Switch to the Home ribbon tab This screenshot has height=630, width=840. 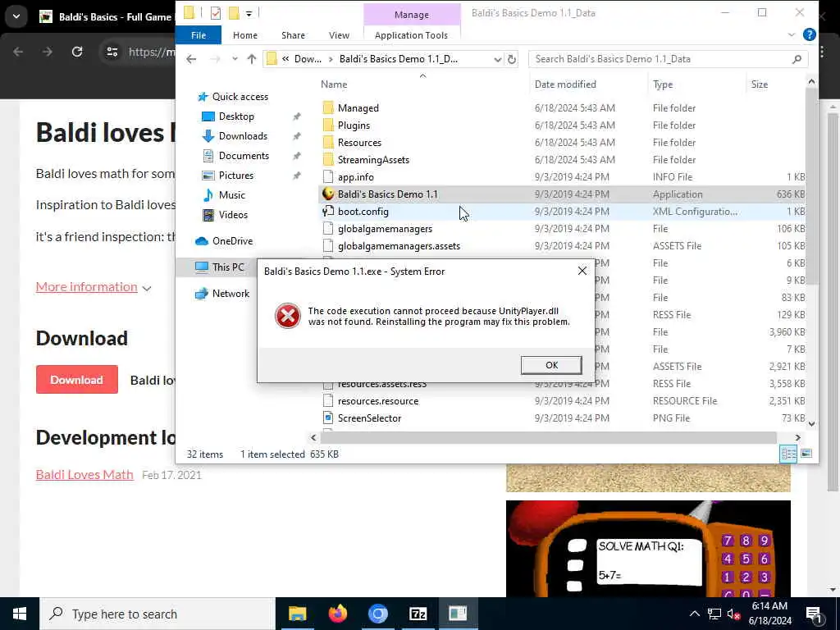coord(244,34)
